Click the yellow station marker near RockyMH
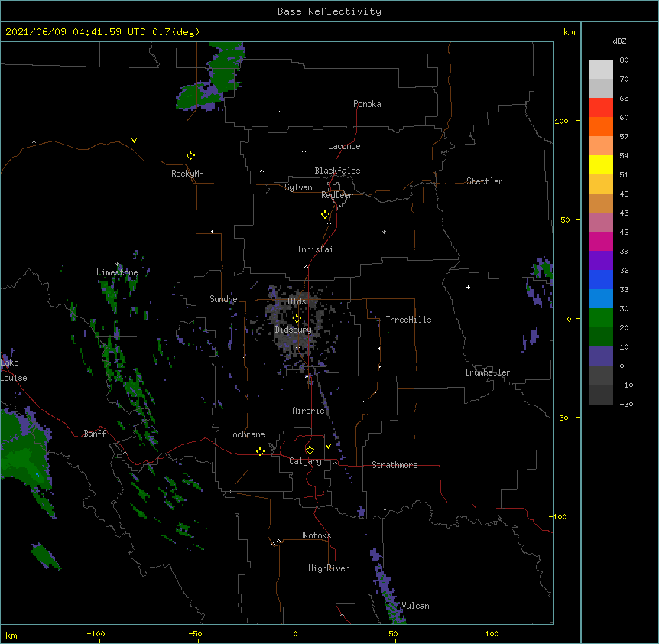Screen dimensions: 659x644 click(x=191, y=156)
